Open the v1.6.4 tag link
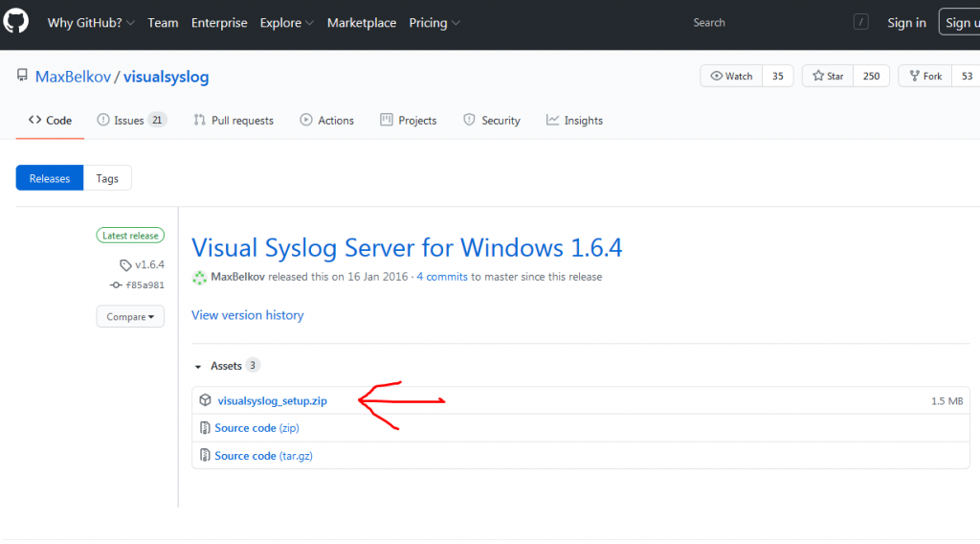The image size is (980, 544). pyautogui.click(x=142, y=264)
